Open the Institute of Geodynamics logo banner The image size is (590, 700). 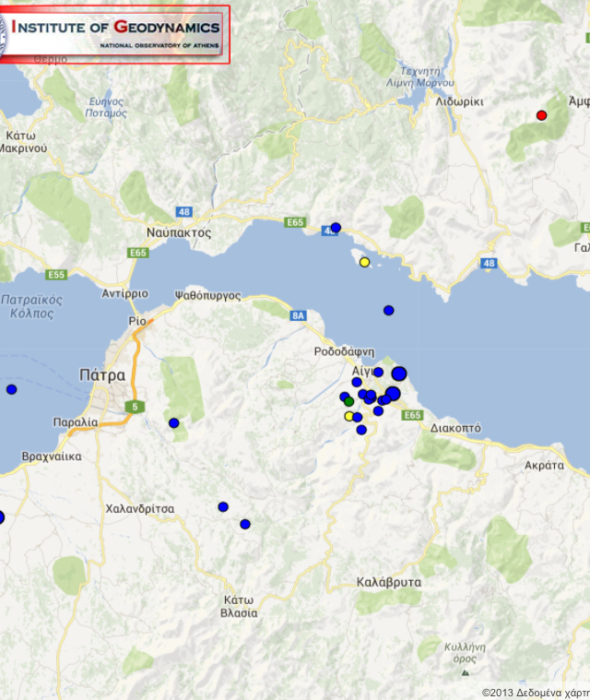(114, 34)
